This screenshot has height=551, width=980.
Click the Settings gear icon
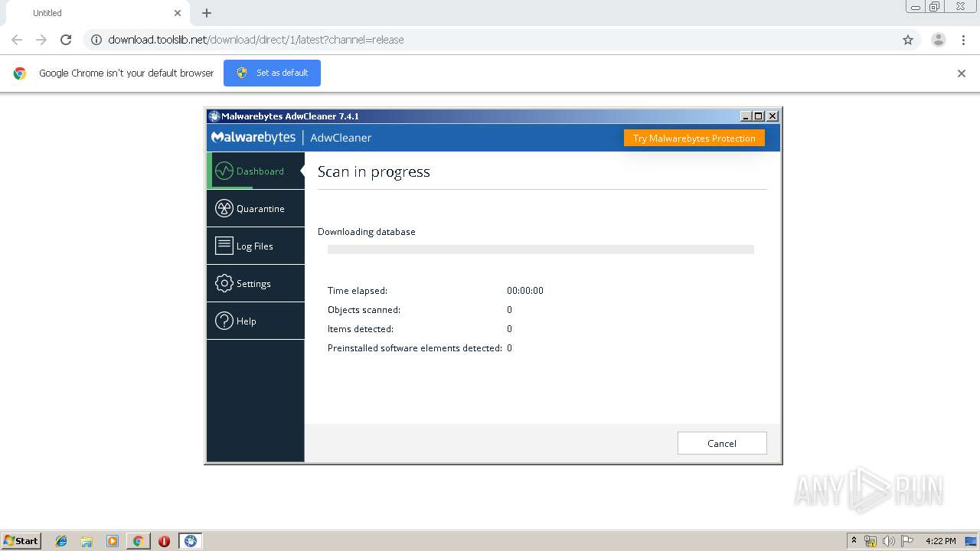pos(224,283)
